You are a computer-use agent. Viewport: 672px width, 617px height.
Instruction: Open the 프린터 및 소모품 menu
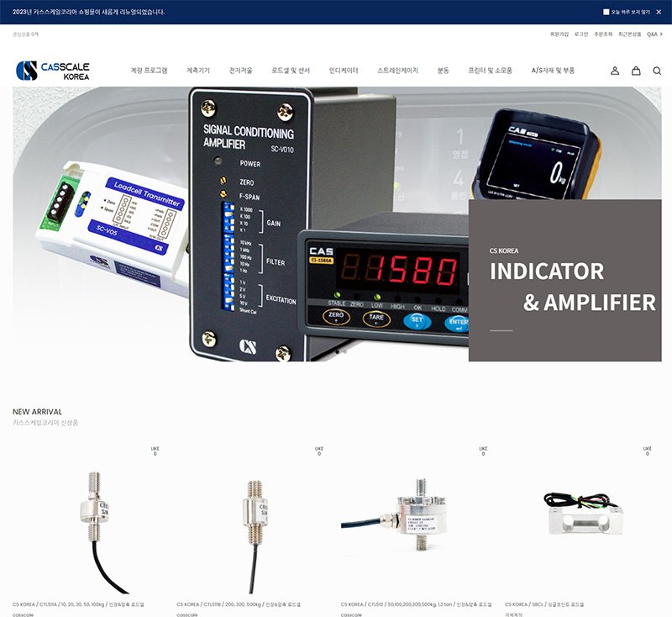click(490, 71)
